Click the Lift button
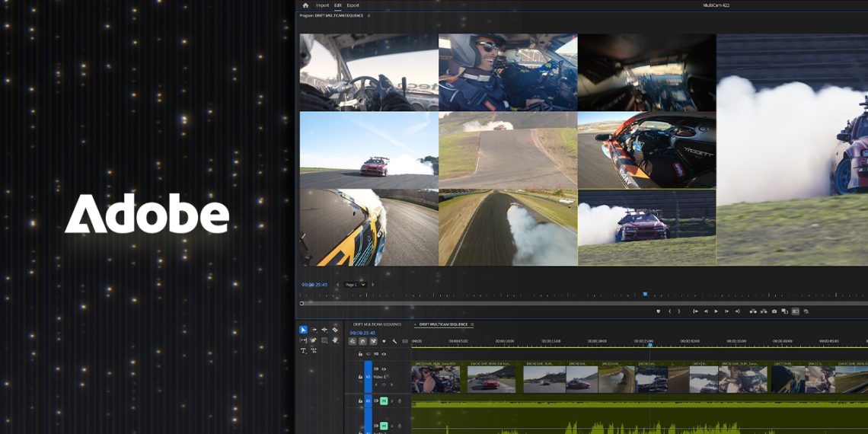This screenshot has height=434, width=868. coord(753,311)
